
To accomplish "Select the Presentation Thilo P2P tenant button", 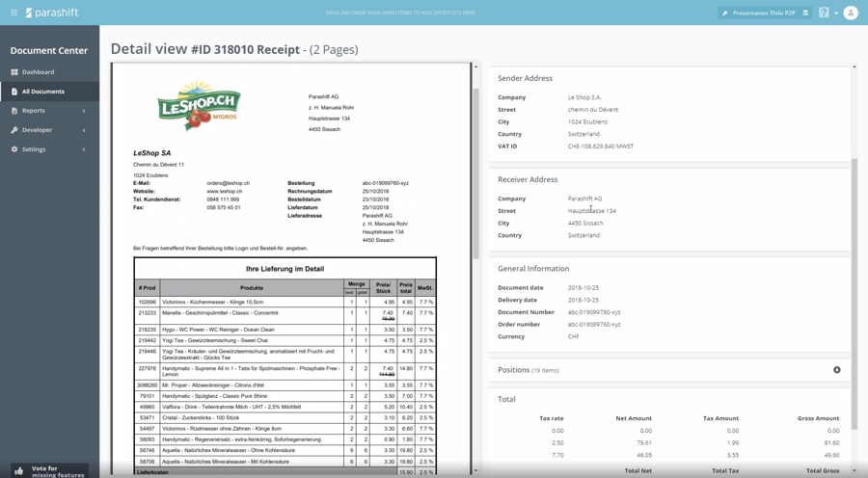I will click(764, 13).
